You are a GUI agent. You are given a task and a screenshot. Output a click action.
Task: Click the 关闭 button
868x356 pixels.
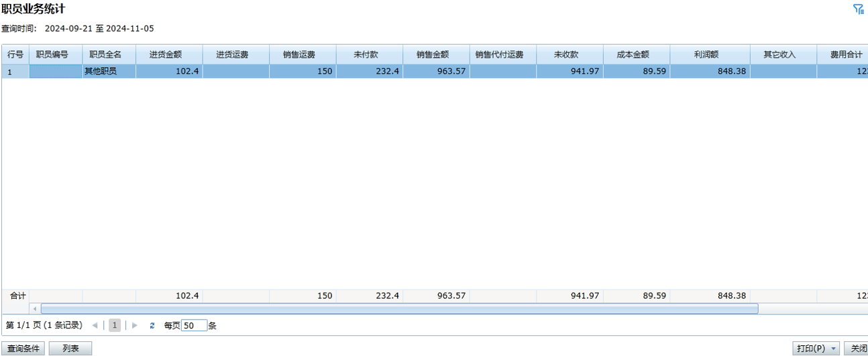point(857,349)
